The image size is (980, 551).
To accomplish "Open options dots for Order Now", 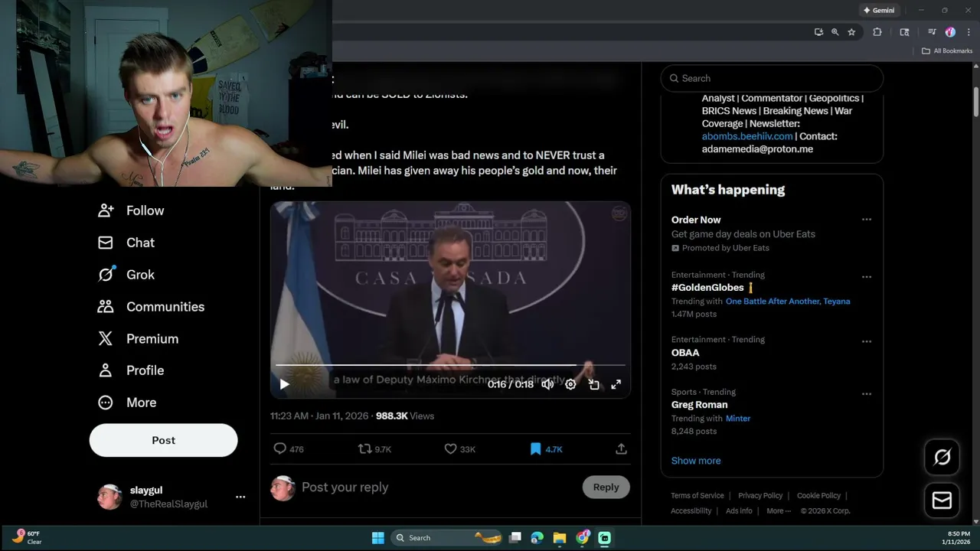I will click(x=867, y=220).
